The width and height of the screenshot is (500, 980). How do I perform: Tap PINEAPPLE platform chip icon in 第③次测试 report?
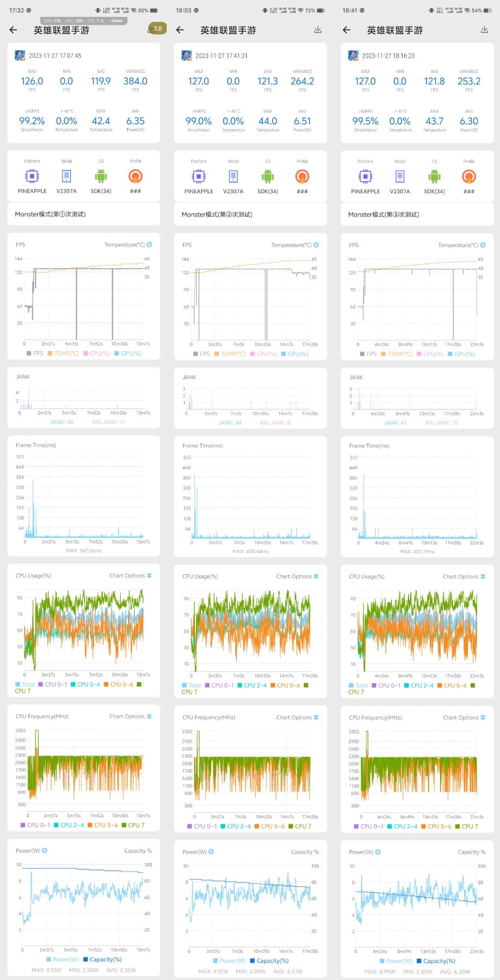pyautogui.click(x=365, y=176)
